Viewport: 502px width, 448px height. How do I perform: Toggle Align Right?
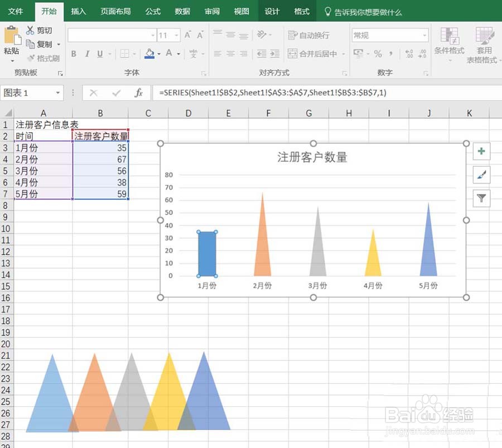point(244,54)
